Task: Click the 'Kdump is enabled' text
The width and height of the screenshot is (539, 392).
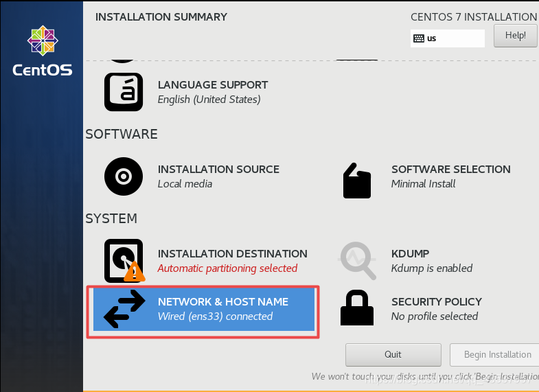Action: click(432, 268)
